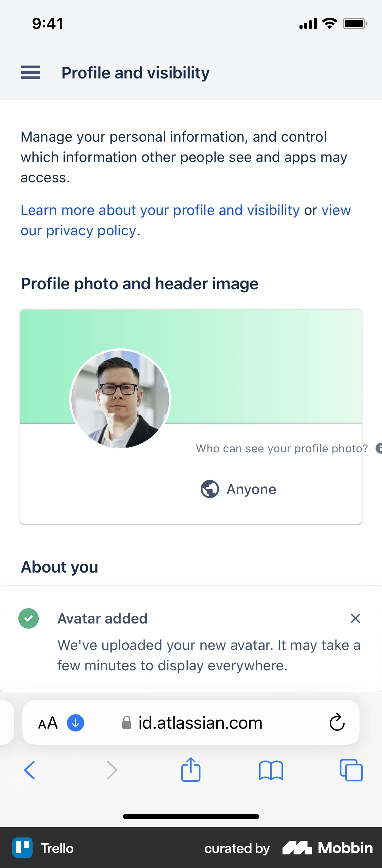Go back using Safari back arrow
The width and height of the screenshot is (382, 868).
coord(30,770)
